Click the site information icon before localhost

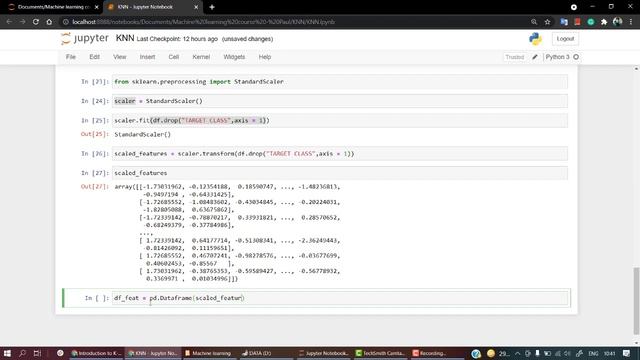click(x=65, y=22)
